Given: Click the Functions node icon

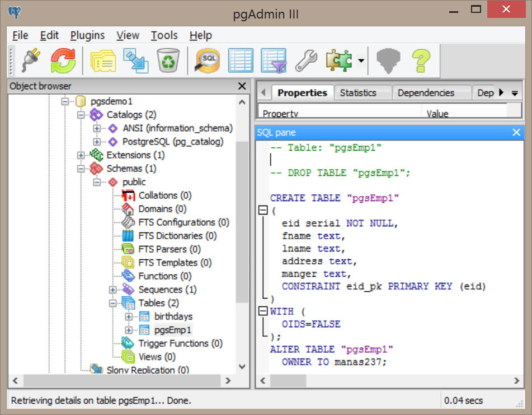Looking at the screenshot, I should tap(128, 276).
